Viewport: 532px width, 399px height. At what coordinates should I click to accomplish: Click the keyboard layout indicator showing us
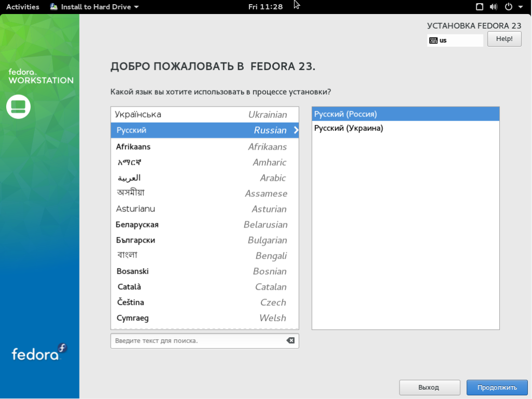454,40
